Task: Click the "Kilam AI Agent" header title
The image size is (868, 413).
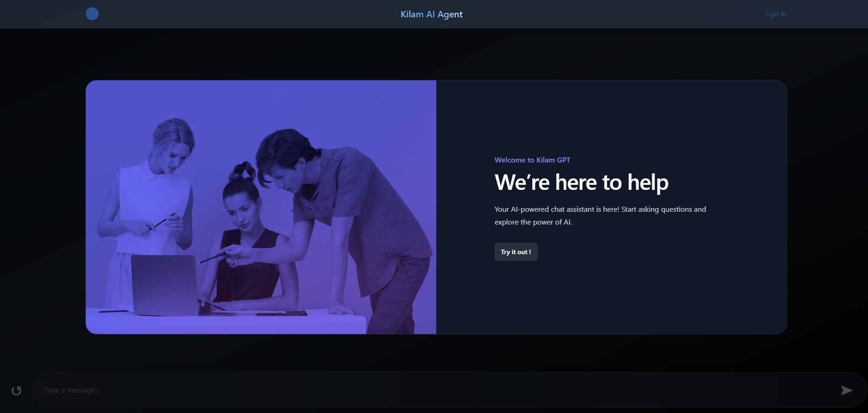Action: [x=431, y=14]
